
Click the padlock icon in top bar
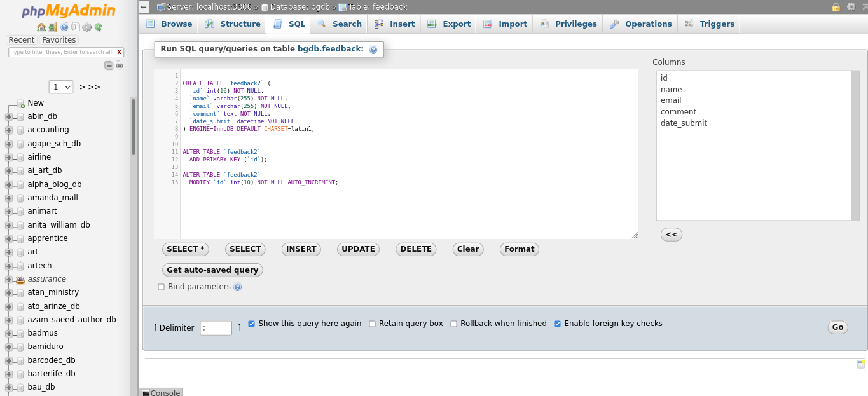tap(836, 7)
